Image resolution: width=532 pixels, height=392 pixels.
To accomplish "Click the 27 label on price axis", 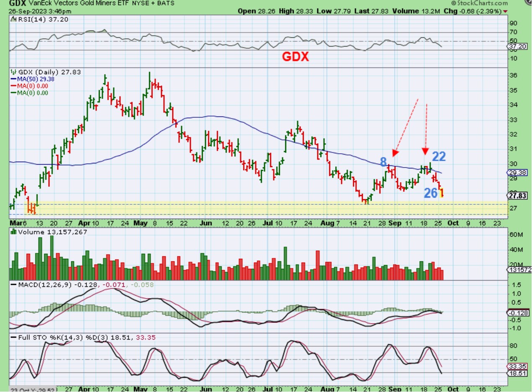I will click(513, 208).
